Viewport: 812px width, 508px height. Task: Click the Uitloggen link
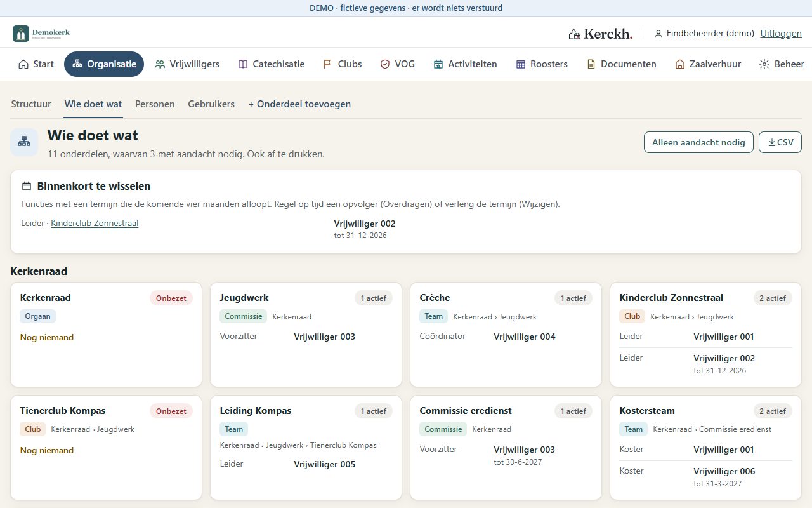tap(781, 34)
